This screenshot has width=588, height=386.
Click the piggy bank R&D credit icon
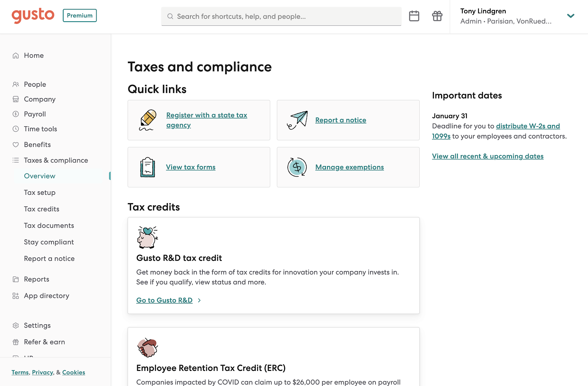[x=147, y=238]
